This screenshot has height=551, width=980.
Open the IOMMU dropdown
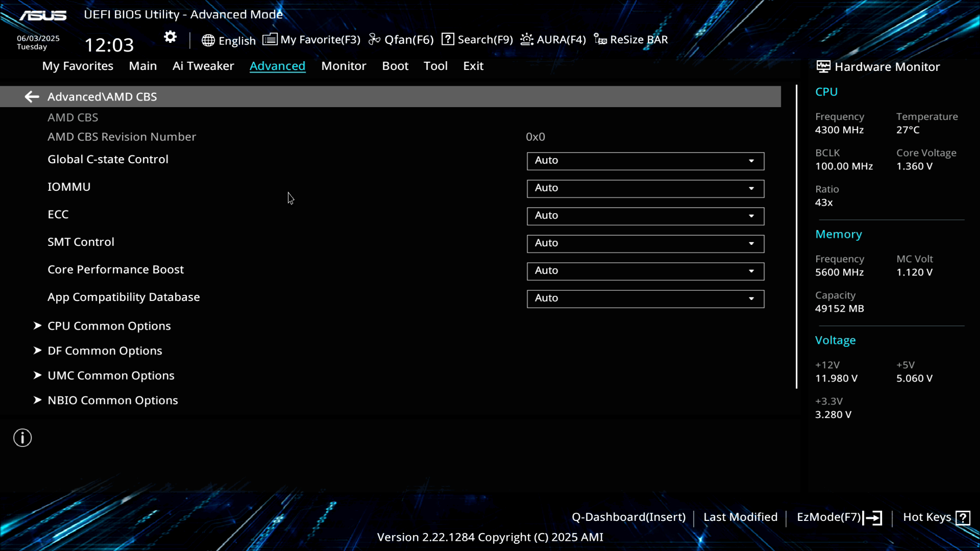click(x=645, y=188)
